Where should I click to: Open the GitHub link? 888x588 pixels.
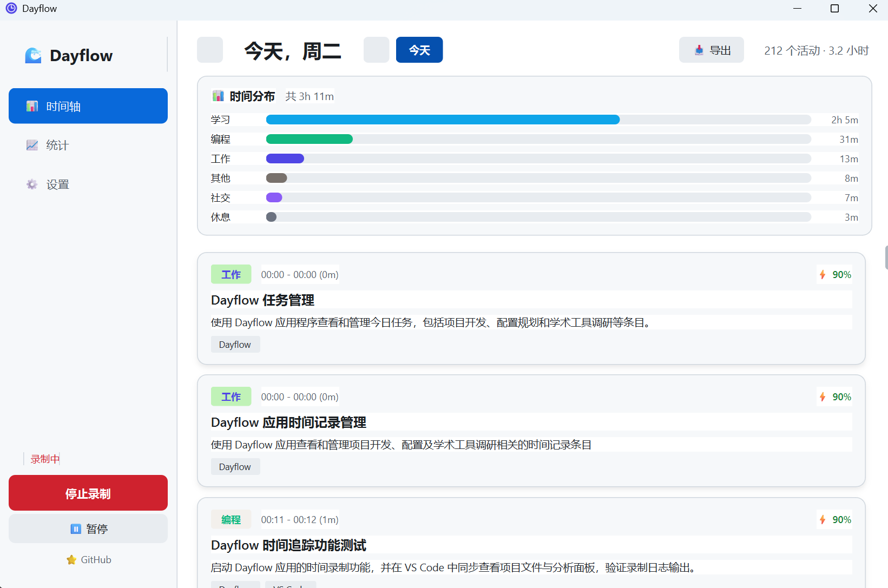pyautogui.click(x=88, y=560)
